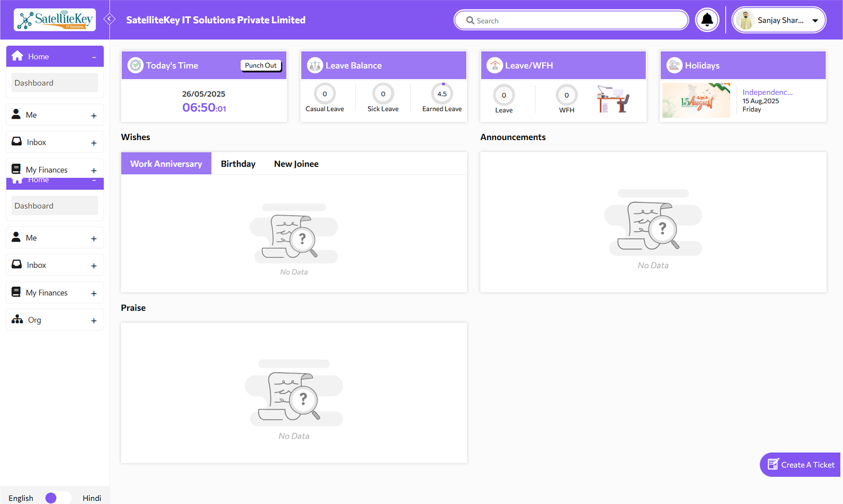Click the Today's Time clock icon
843x504 pixels.
135,65
